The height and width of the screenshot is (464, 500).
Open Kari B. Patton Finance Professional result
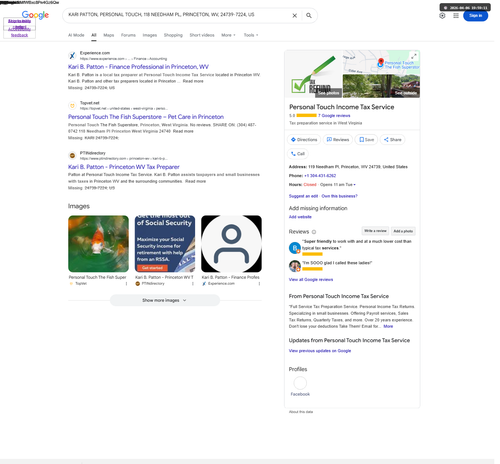(x=138, y=67)
